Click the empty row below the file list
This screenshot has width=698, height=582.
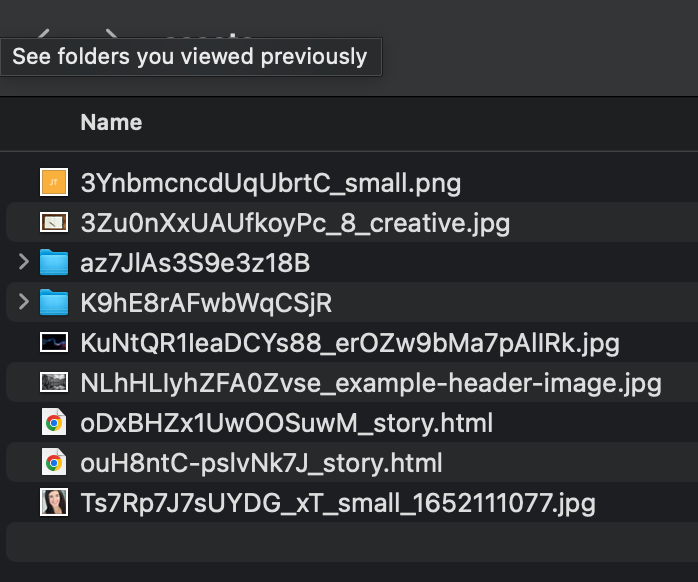point(350,542)
